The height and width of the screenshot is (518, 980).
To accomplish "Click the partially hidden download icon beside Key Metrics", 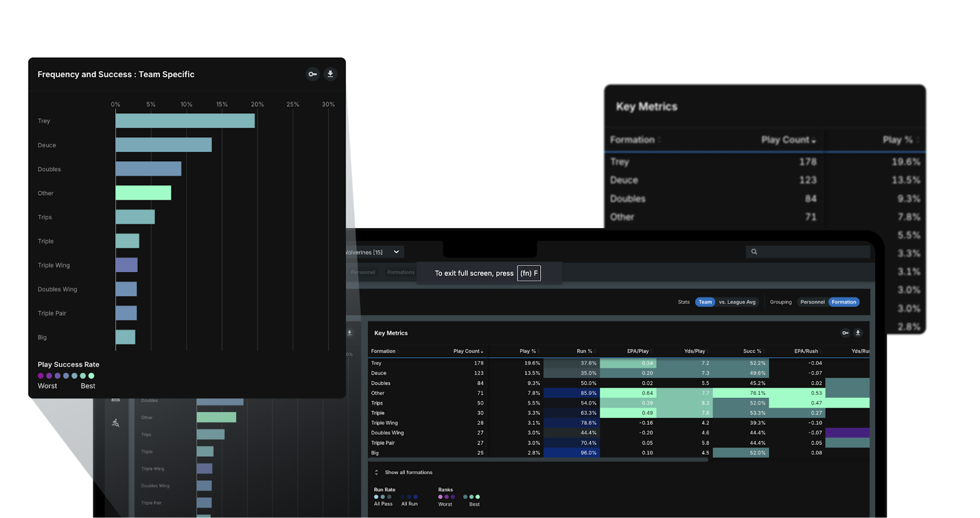I will [x=350, y=333].
